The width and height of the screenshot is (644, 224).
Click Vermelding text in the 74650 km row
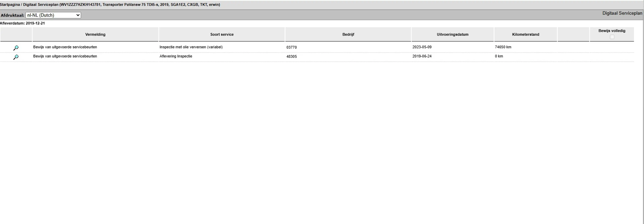[65, 47]
